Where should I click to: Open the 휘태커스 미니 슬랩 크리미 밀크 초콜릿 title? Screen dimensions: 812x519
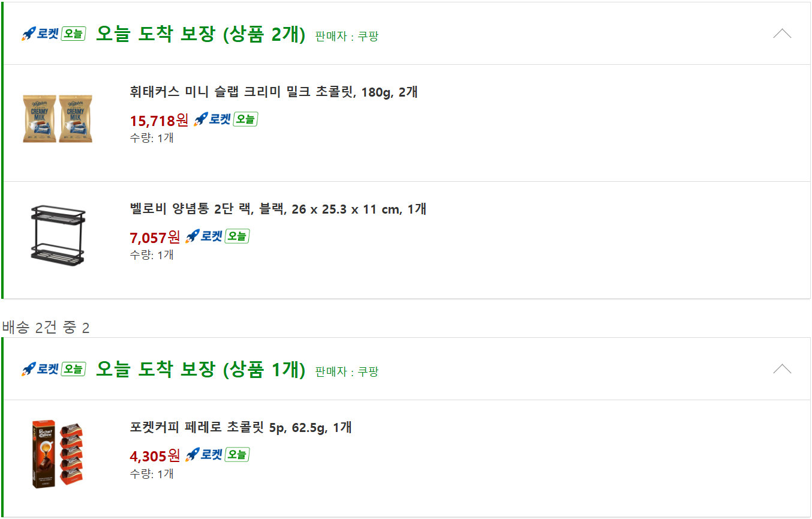[273, 92]
